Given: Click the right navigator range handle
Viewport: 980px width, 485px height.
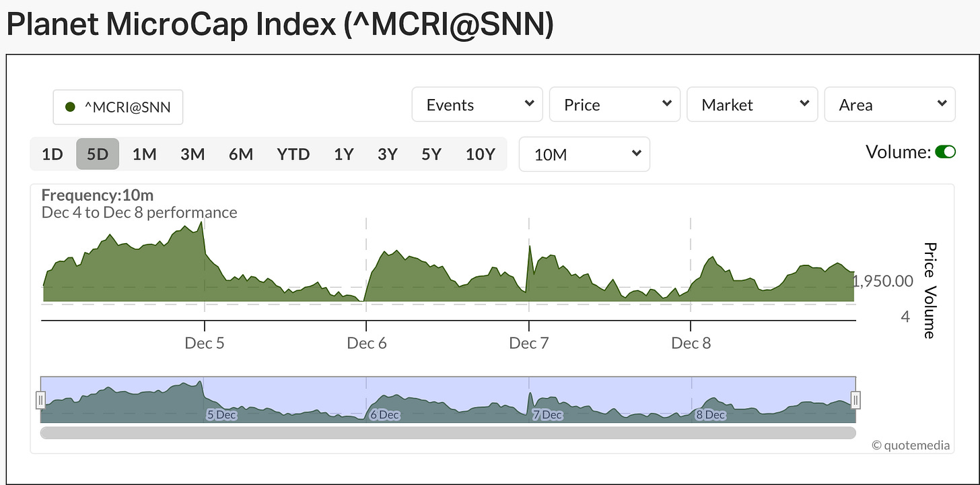Looking at the screenshot, I should pyautogui.click(x=855, y=399).
